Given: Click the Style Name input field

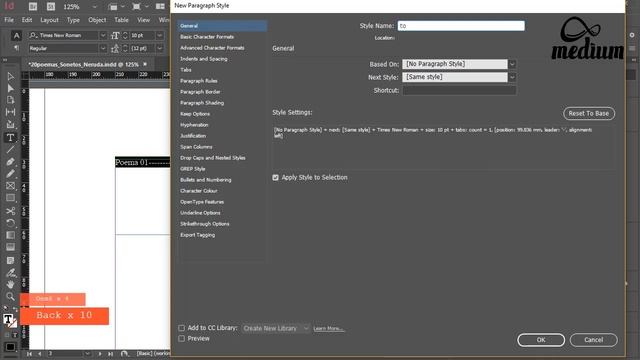Looking at the screenshot, I should click(461, 26).
